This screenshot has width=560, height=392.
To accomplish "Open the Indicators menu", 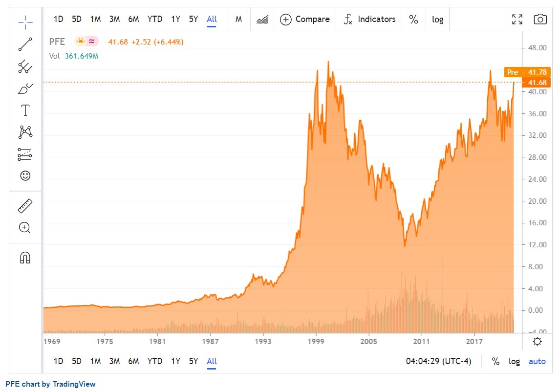I will [x=369, y=19].
